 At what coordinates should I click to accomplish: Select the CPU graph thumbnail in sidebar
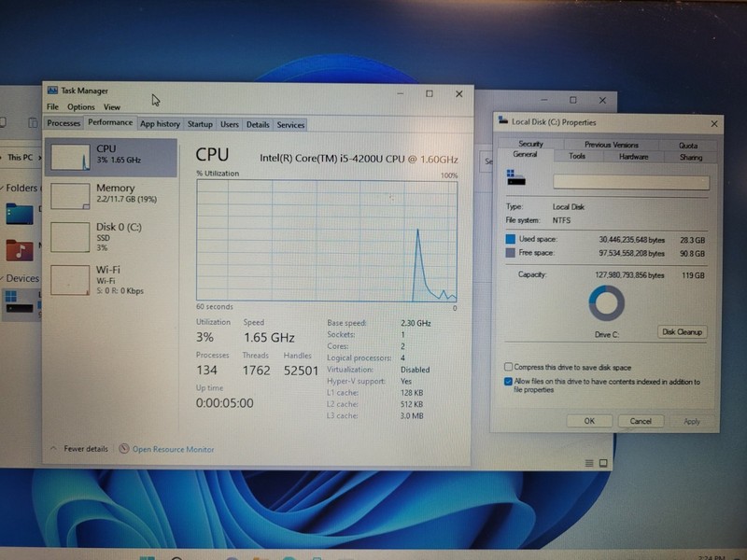click(x=70, y=157)
